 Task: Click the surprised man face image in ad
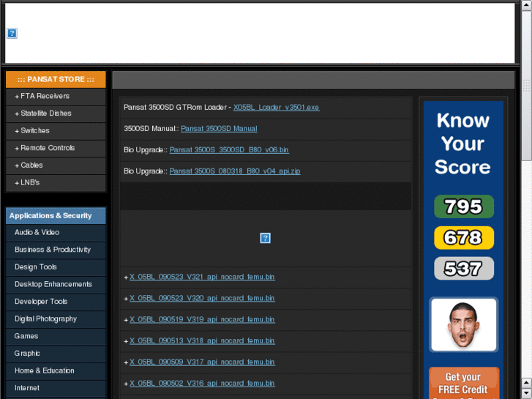(x=463, y=325)
